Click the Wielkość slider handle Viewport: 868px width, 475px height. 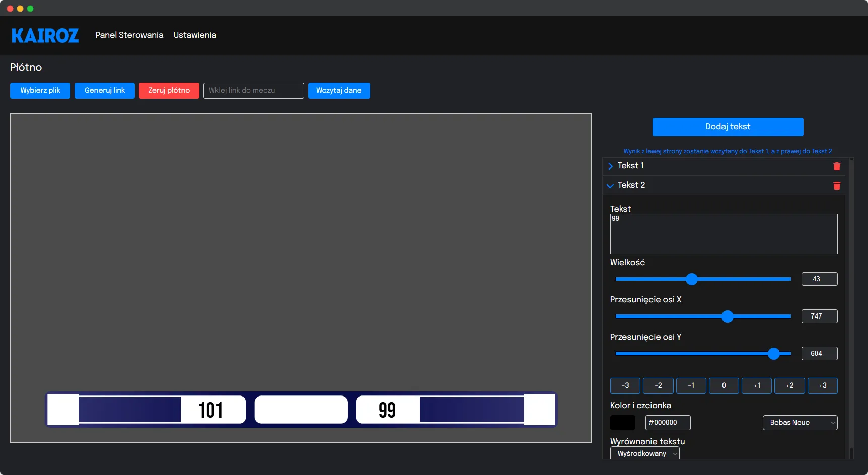click(692, 279)
